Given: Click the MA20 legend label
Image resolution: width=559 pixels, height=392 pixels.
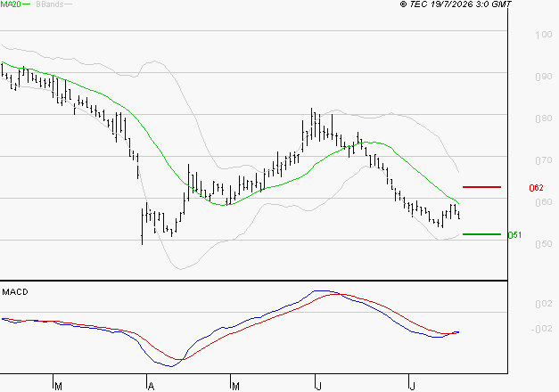Looking at the screenshot, I should 11,4.
